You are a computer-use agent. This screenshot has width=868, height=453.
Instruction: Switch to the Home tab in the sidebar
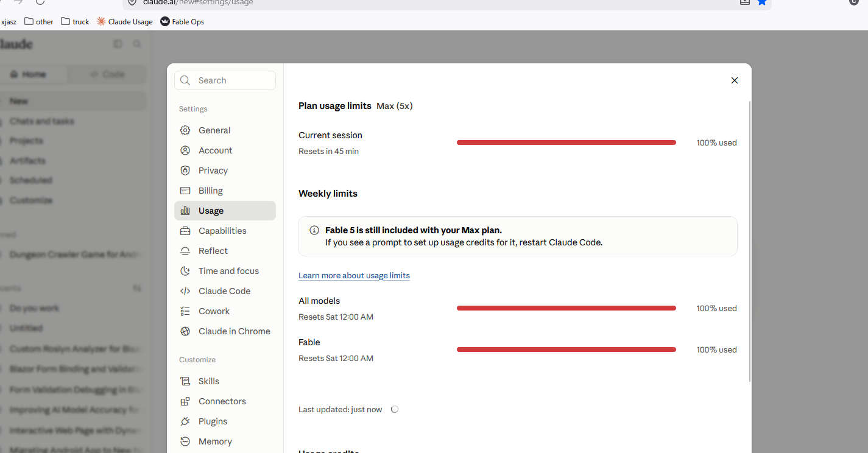pyautogui.click(x=34, y=74)
